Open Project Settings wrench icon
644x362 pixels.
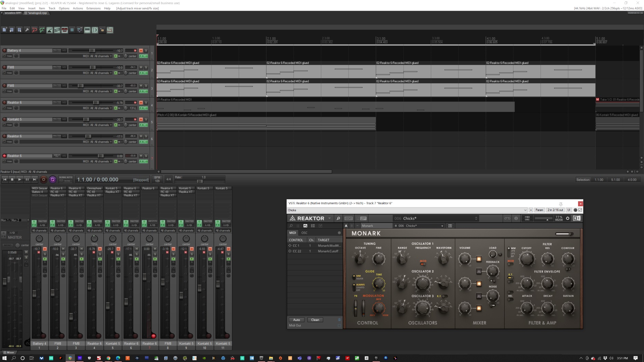pyautogui.click(x=27, y=30)
